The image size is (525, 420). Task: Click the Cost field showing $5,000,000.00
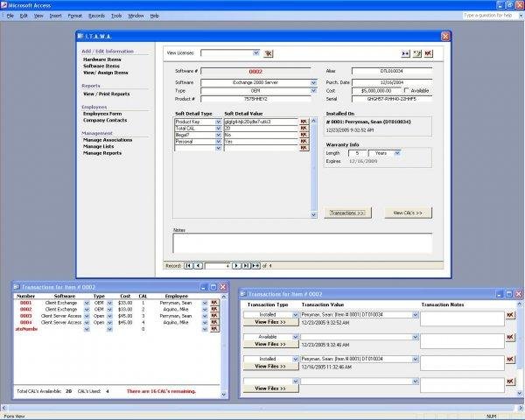click(x=376, y=91)
